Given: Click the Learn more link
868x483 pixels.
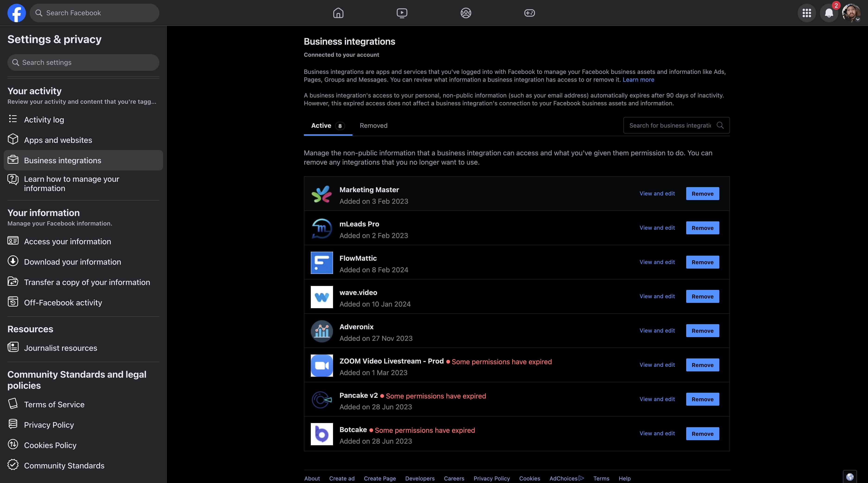Looking at the screenshot, I should click(x=638, y=80).
